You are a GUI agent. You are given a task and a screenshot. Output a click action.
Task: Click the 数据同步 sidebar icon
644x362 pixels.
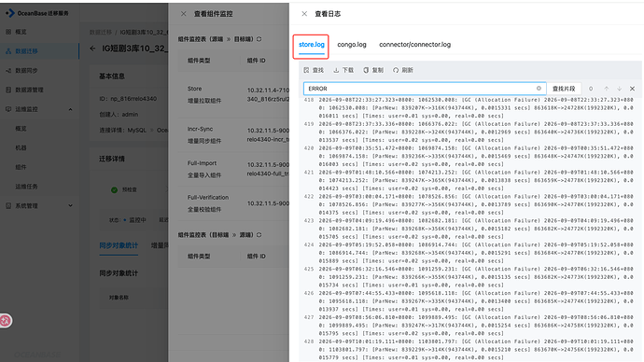8,70
